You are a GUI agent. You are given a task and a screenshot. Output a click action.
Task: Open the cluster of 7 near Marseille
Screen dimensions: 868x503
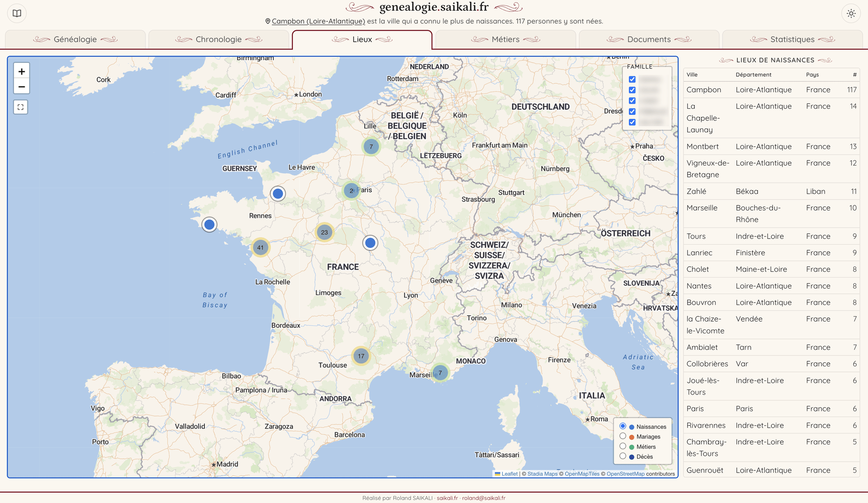coord(441,372)
